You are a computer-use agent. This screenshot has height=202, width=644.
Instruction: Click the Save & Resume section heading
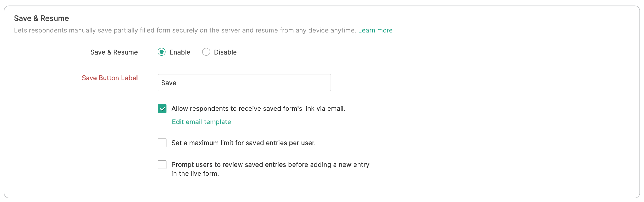[x=42, y=18]
